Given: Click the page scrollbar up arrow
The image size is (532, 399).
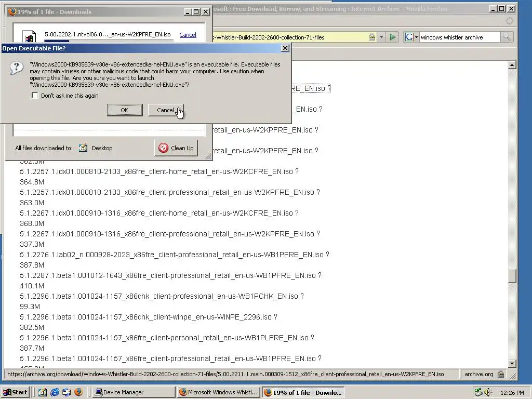Looking at the screenshot, I should [512, 65].
